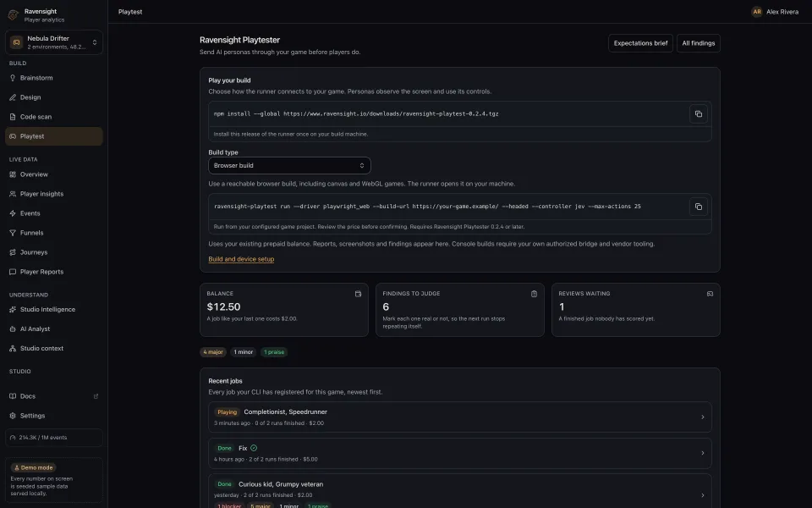Click the Nebula Drifter game icon
The width and height of the screenshot is (812, 508).
[16, 42]
